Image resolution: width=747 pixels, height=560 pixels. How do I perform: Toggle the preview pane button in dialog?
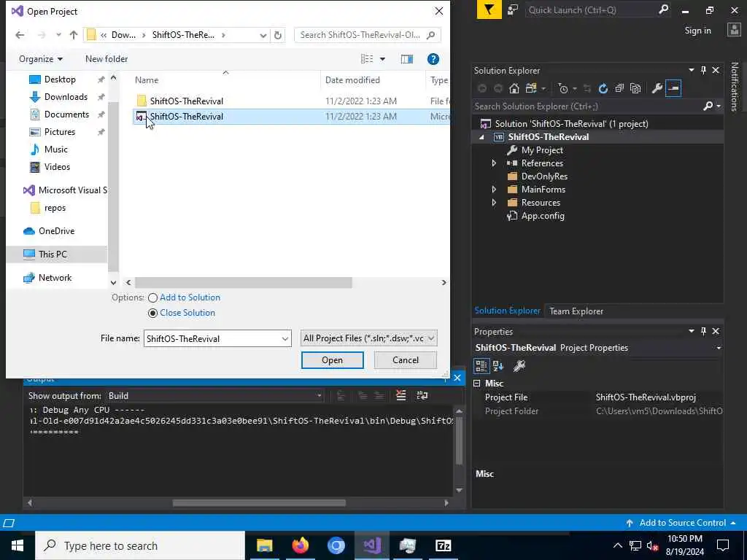[x=407, y=59]
